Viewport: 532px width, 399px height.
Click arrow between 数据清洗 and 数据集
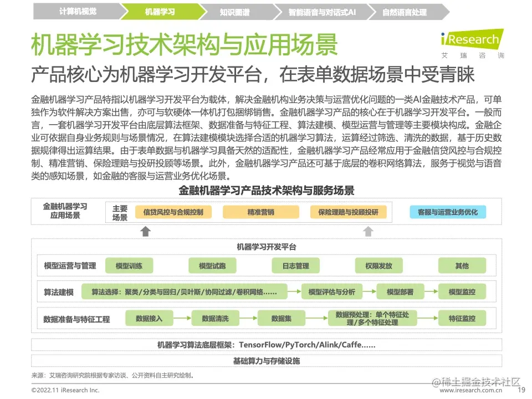click(248, 318)
